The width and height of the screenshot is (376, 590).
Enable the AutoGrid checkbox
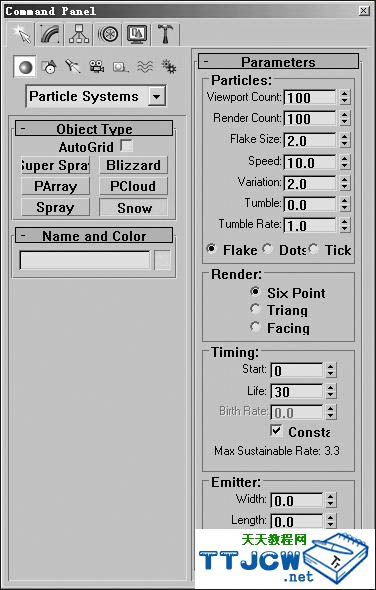pos(126,146)
